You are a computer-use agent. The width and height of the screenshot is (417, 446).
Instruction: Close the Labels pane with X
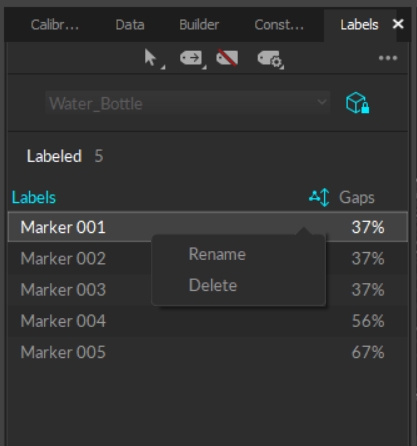pos(398,24)
